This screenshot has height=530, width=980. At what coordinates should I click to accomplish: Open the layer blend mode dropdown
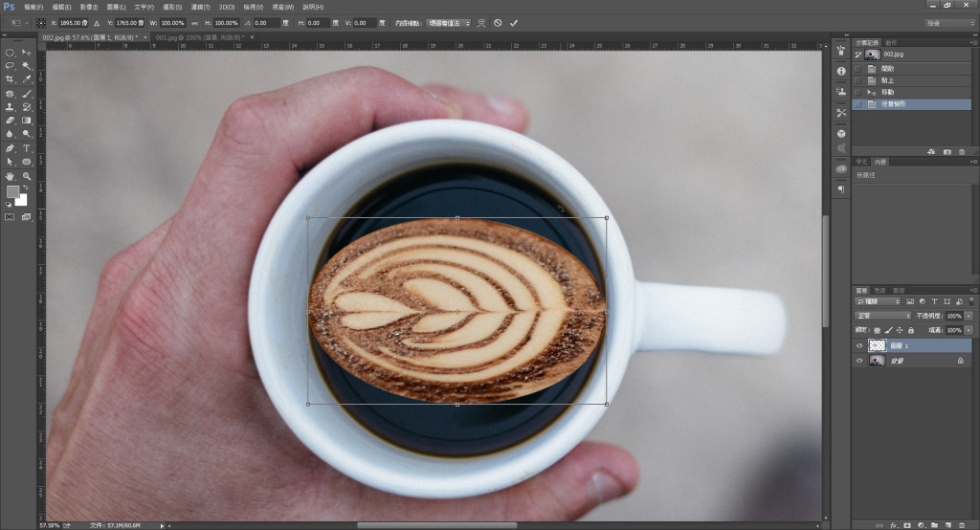[882, 315]
